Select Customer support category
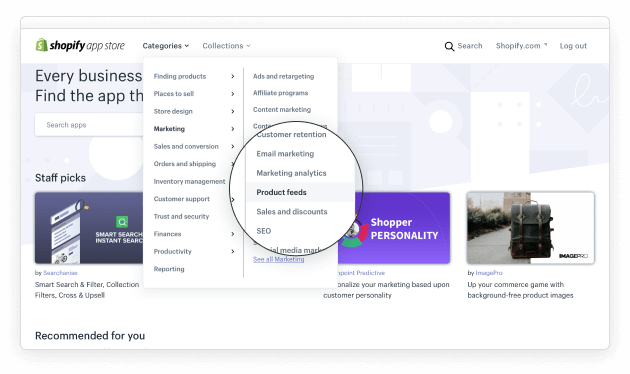Image resolution: width=630 pixels, height=374 pixels. pyautogui.click(x=182, y=199)
